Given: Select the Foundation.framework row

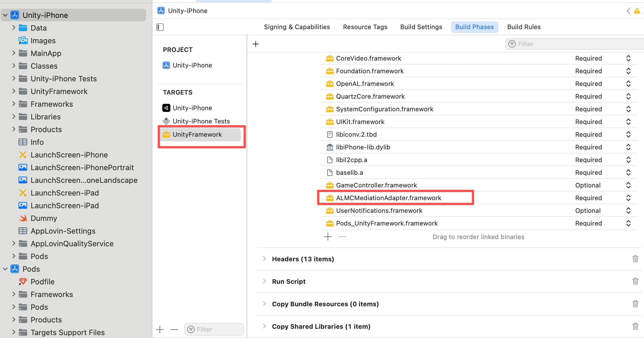Looking at the screenshot, I should click(x=479, y=71).
